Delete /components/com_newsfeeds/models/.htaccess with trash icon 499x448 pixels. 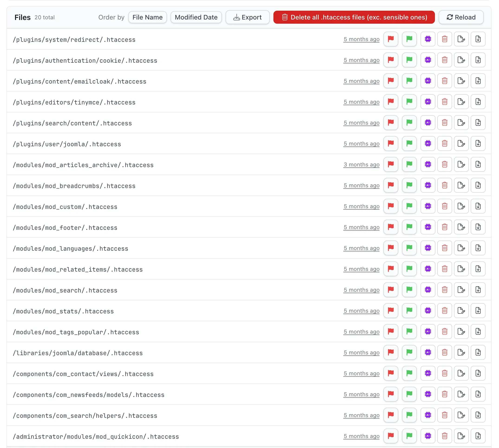tap(445, 395)
